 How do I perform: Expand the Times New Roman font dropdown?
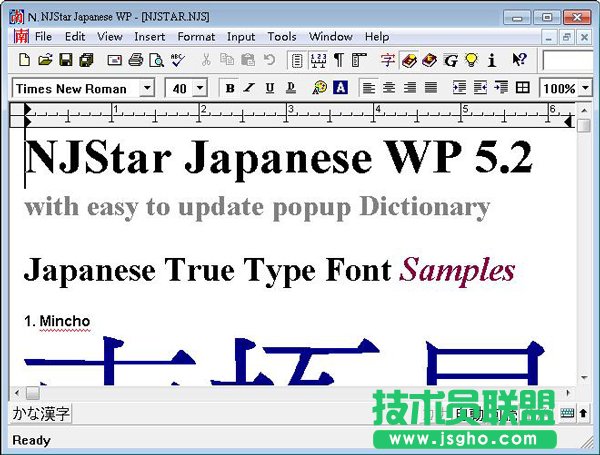(x=147, y=88)
